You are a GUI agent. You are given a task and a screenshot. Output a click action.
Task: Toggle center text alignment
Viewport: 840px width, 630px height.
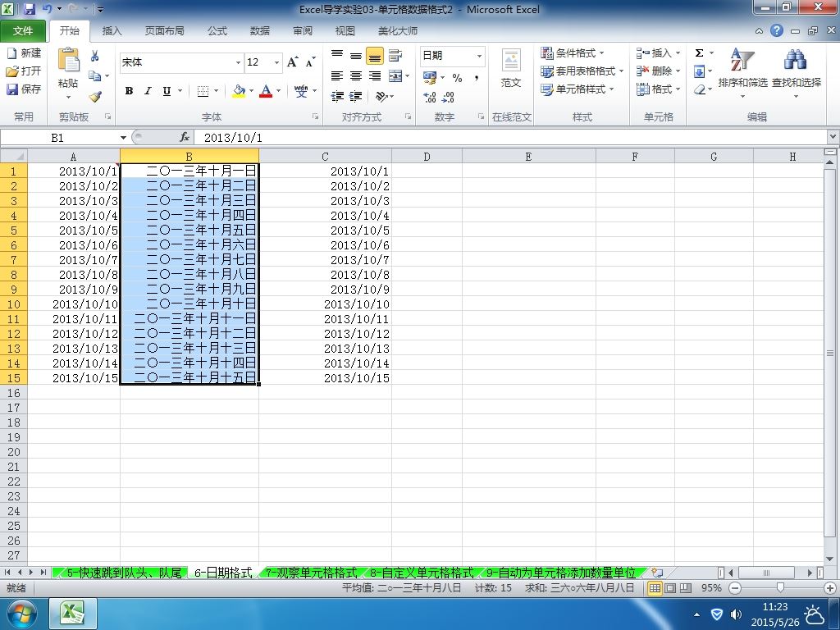356,76
